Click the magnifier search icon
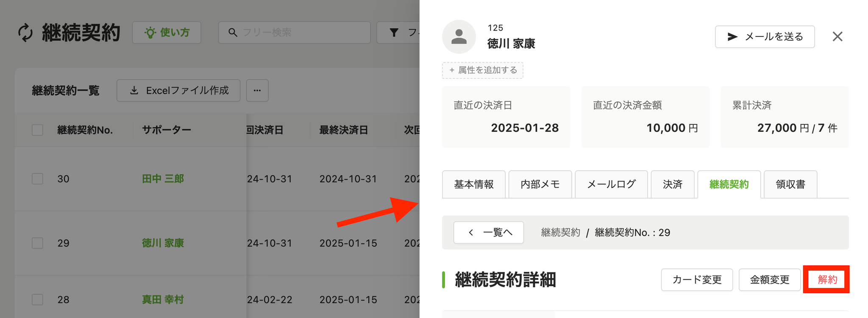The width and height of the screenshot is (868, 318). click(233, 32)
